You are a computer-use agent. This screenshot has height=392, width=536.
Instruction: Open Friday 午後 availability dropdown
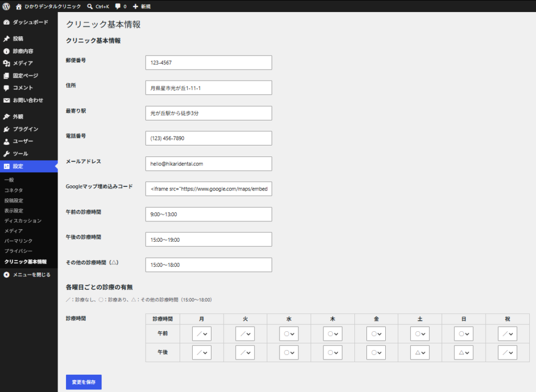376,353
